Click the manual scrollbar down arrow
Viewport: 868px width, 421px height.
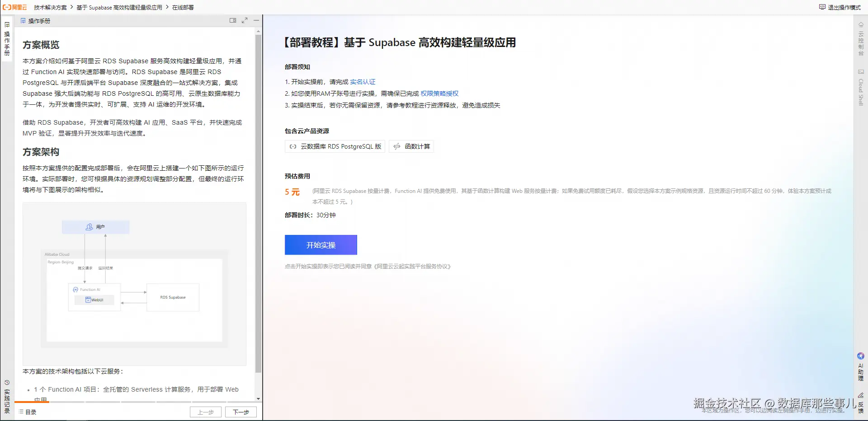(258, 399)
